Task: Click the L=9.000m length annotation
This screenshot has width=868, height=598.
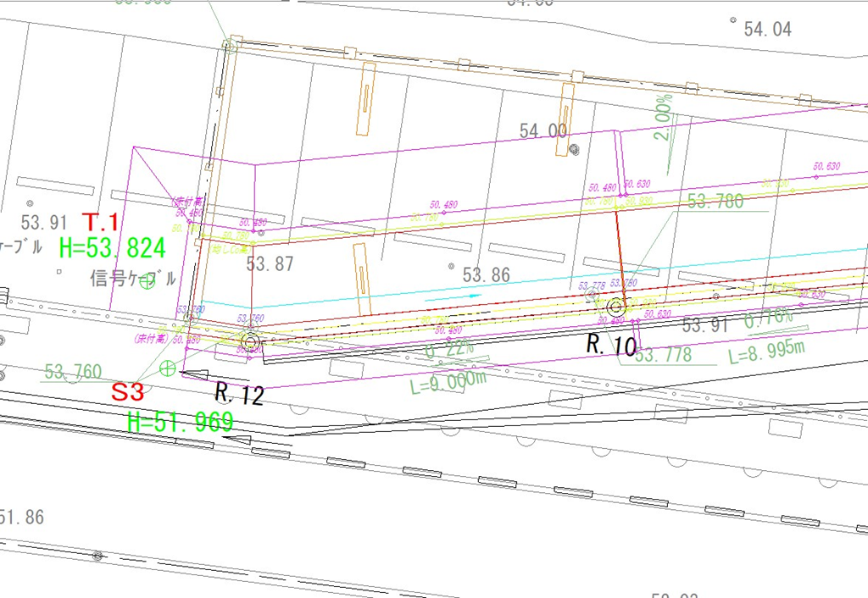Action: [x=448, y=382]
